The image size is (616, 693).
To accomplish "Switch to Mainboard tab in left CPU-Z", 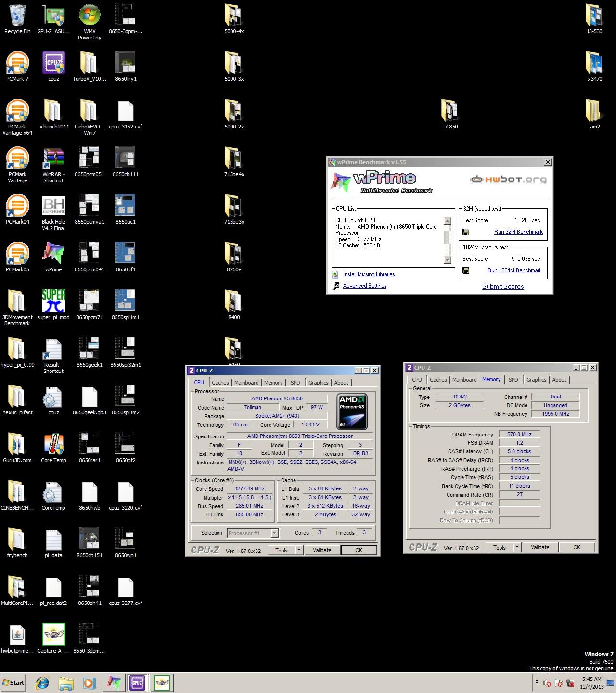I will [246, 383].
